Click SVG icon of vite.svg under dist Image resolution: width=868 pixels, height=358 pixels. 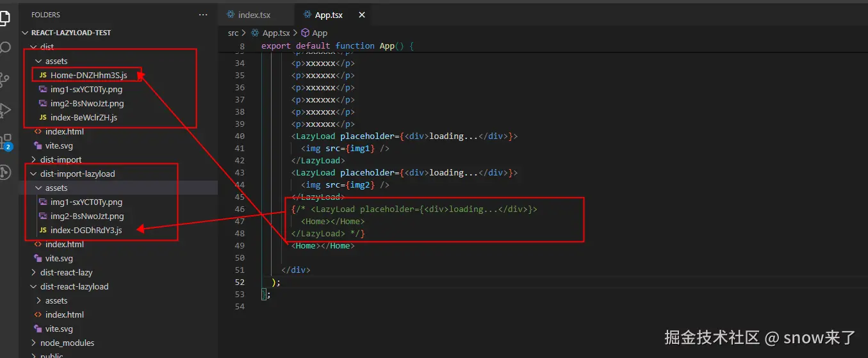(x=38, y=145)
